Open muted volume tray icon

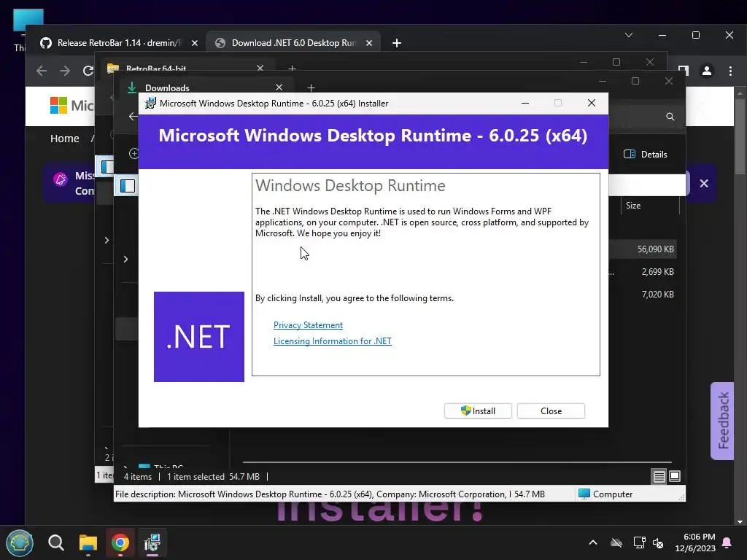pos(659,542)
